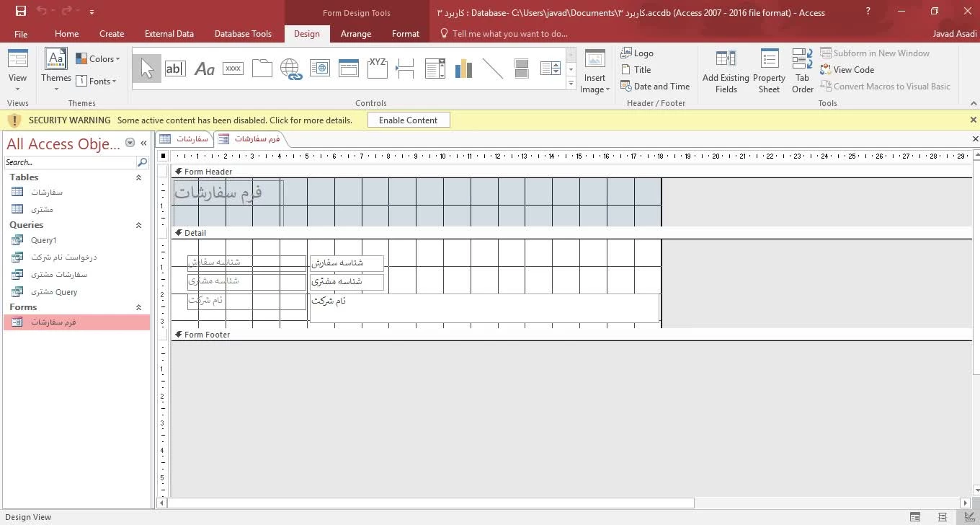Click Enable Content button
This screenshot has width=980, height=525.
tap(409, 120)
